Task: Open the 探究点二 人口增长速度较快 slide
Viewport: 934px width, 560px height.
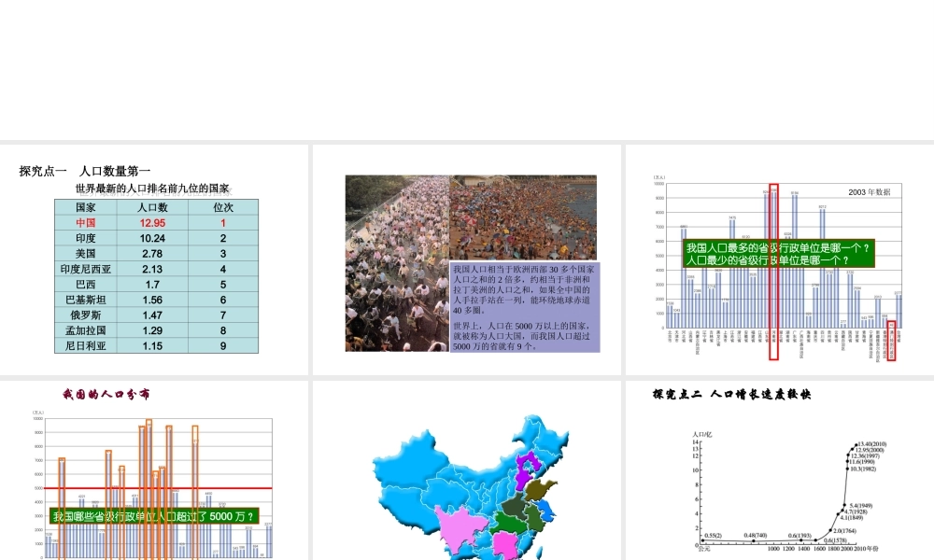Action: [780, 470]
